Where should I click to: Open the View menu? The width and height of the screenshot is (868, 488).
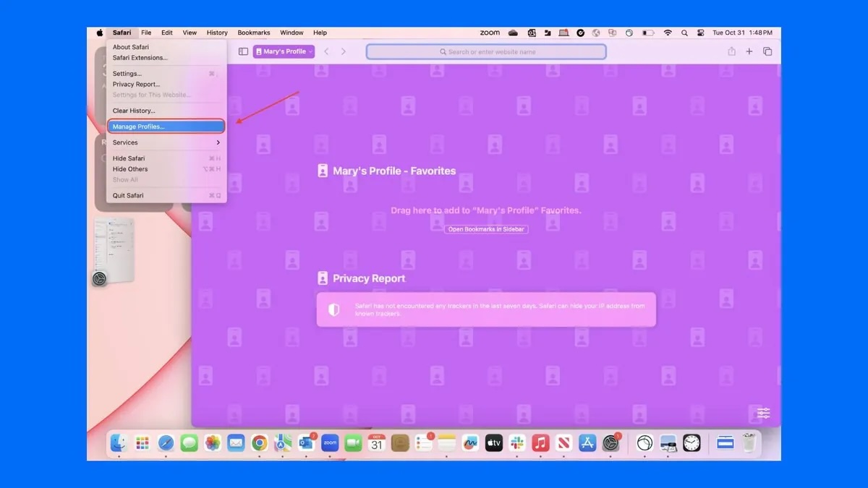(190, 33)
